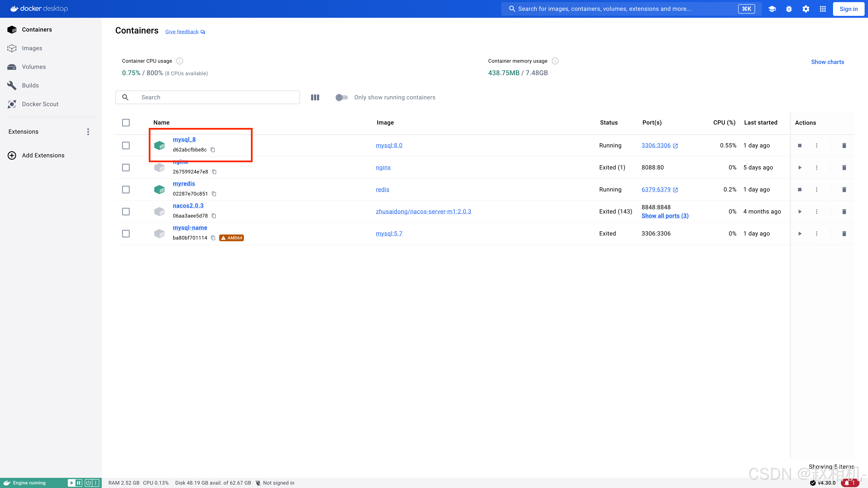Tick the mysql_8 row checkbox

tap(126, 146)
